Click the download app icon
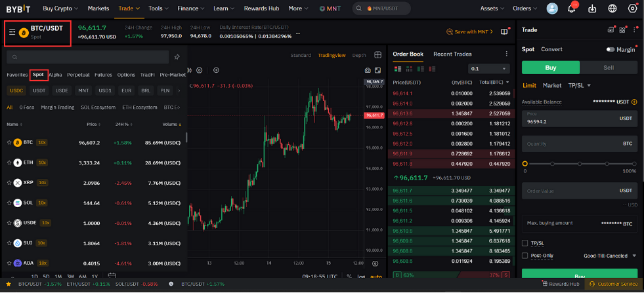 click(x=592, y=9)
